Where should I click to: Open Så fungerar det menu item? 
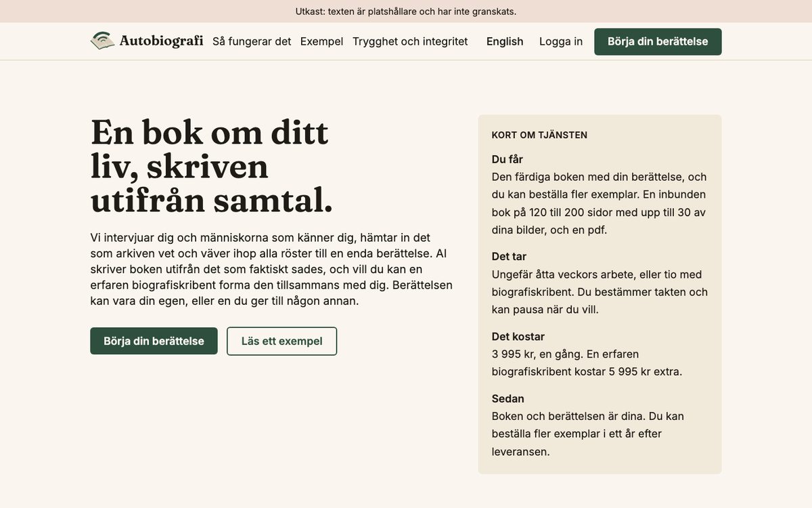(252, 41)
